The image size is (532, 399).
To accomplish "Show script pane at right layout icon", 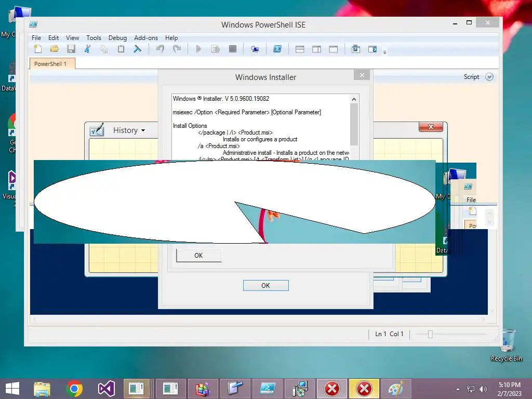I will [x=316, y=49].
